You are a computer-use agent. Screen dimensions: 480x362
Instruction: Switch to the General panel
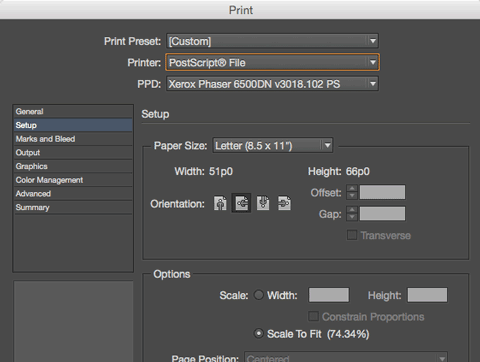click(73, 112)
